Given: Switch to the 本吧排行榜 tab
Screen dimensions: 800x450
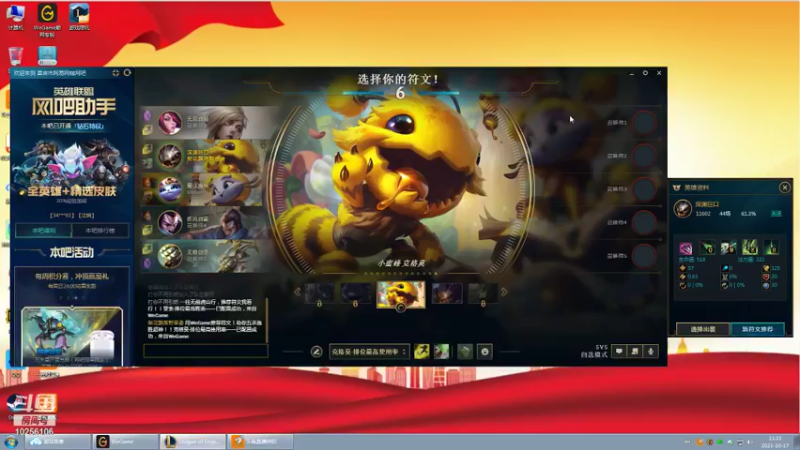Looking at the screenshot, I should pyautogui.click(x=99, y=231).
